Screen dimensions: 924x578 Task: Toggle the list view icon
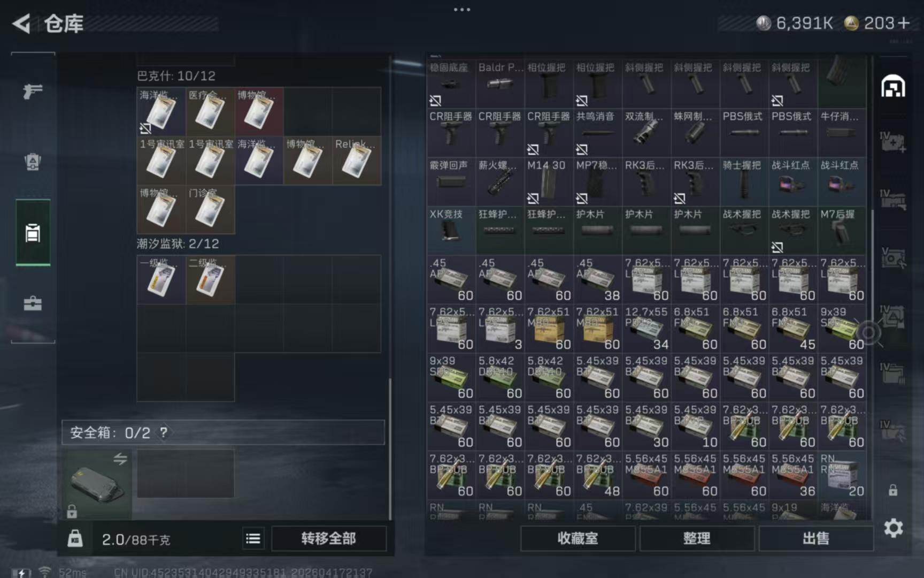(x=253, y=538)
